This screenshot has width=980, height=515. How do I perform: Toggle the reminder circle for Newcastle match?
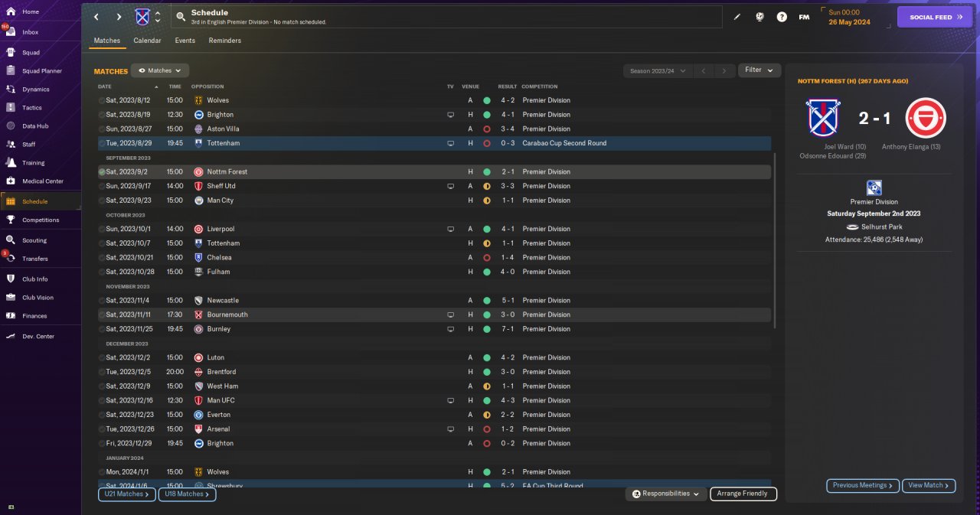click(x=102, y=301)
